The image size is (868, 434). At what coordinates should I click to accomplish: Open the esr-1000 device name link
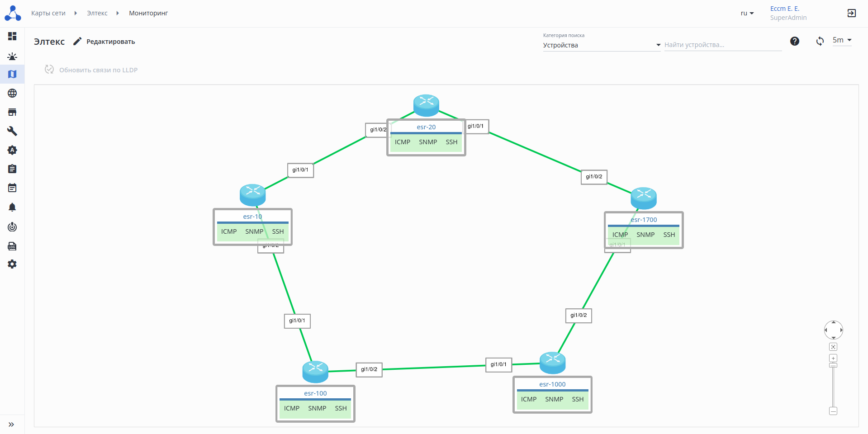(x=552, y=384)
